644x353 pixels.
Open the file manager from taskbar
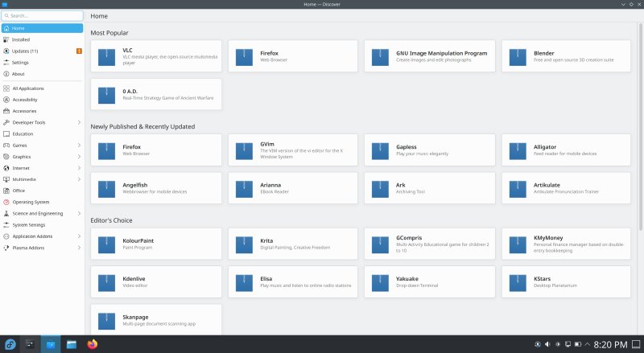point(72,344)
